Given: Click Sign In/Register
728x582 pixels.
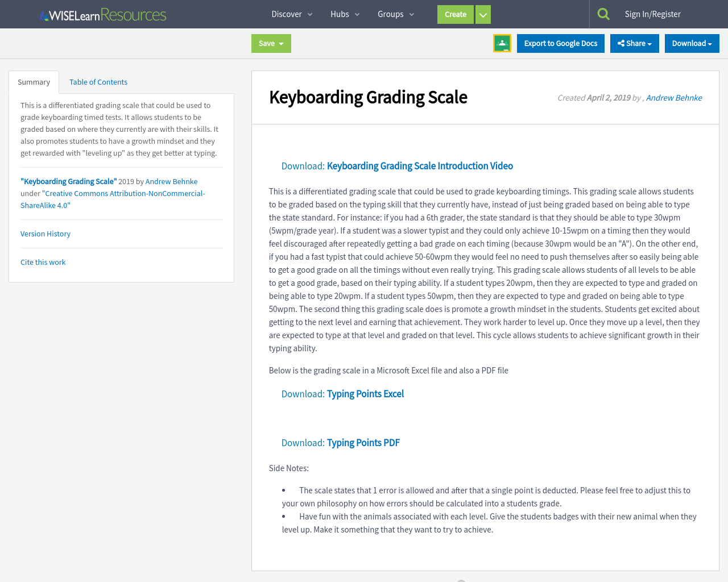Looking at the screenshot, I should (x=652, y=13).
